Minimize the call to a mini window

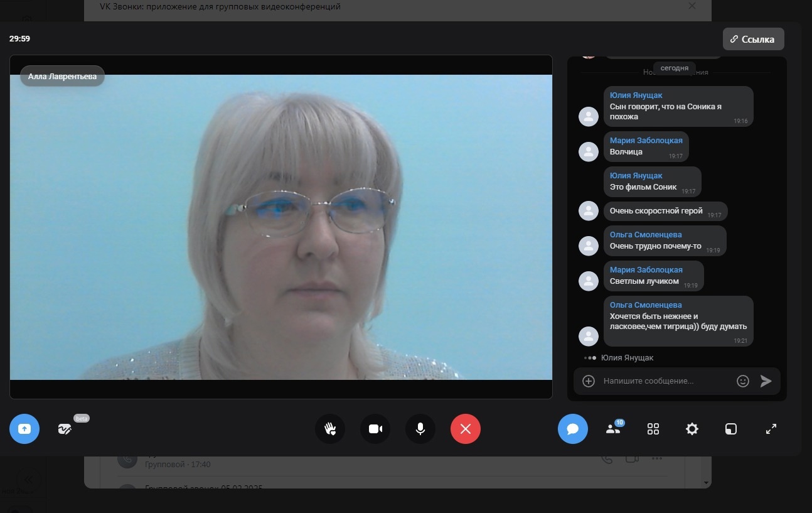[731, 429]
